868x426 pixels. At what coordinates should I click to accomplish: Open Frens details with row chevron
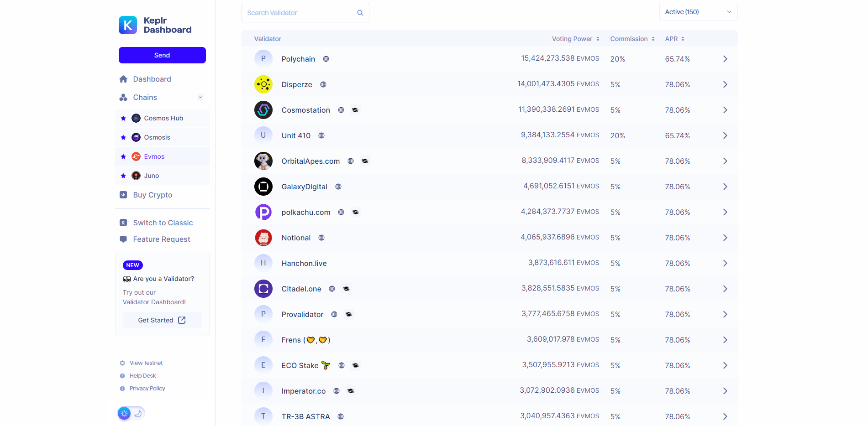click(x=725, y=340)
